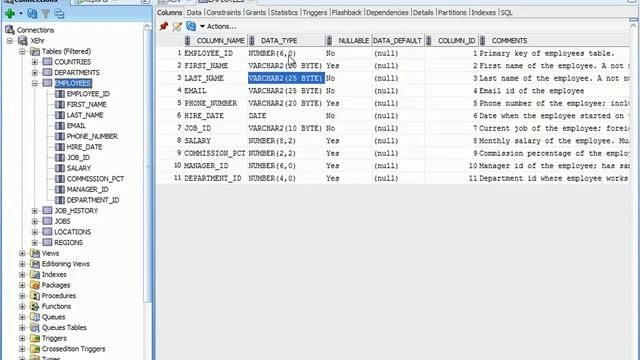Switch to the Data tab
This screenshot has width=640, height=360.
pyautogui.click(x=194, y=13)
